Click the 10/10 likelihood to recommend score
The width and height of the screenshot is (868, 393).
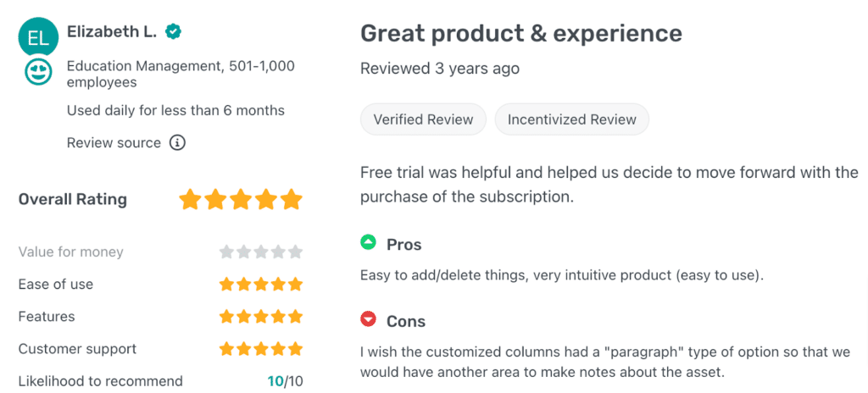click(285, 381)
